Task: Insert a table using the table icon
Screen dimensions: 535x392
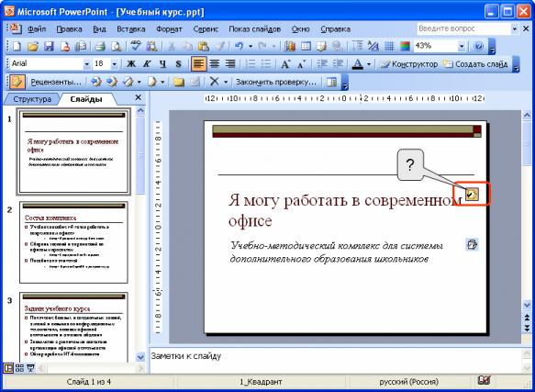Action: pos(306,46)
